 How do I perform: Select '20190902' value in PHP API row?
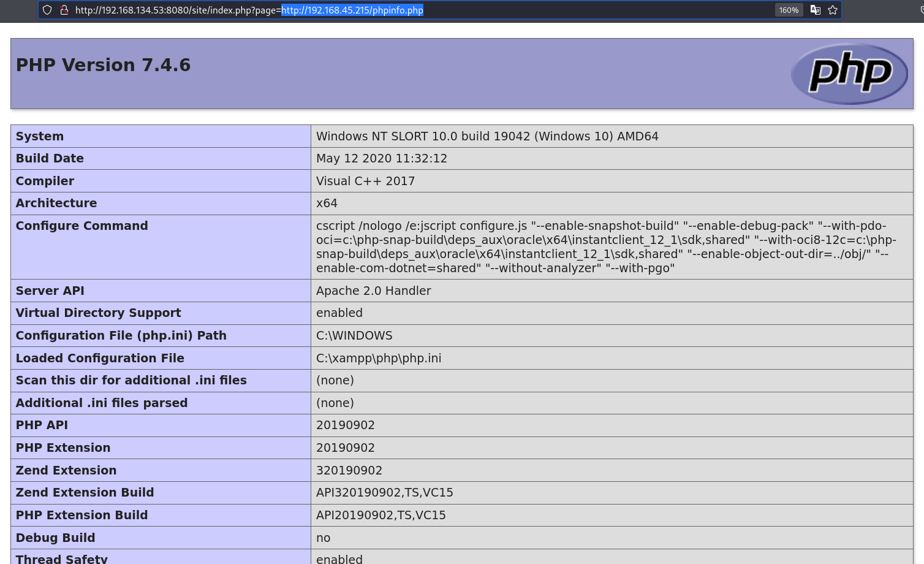pyautogui.click(x=346, y=425)
